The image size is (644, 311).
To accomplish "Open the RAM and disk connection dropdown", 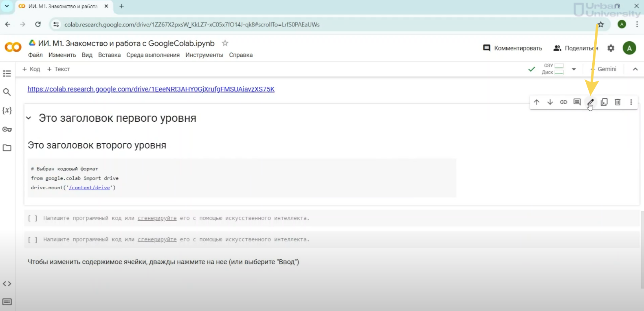I will (x=574, y=69).
